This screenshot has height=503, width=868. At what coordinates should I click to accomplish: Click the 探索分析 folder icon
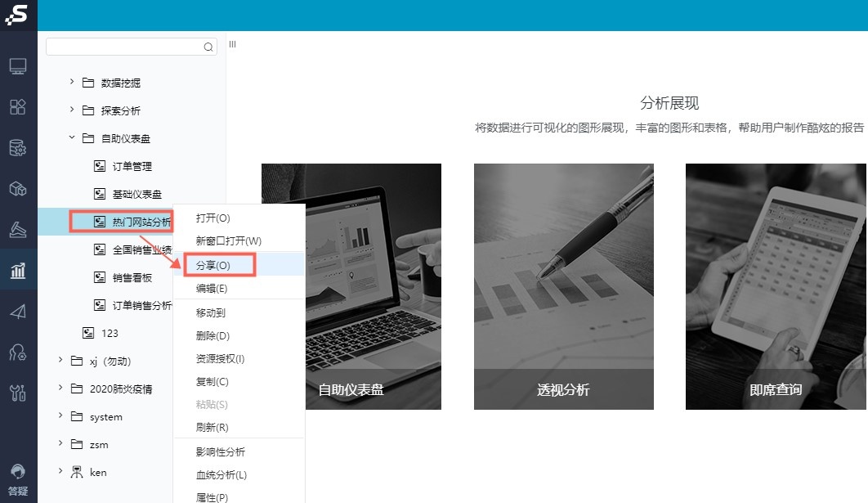tap(88, 110)
